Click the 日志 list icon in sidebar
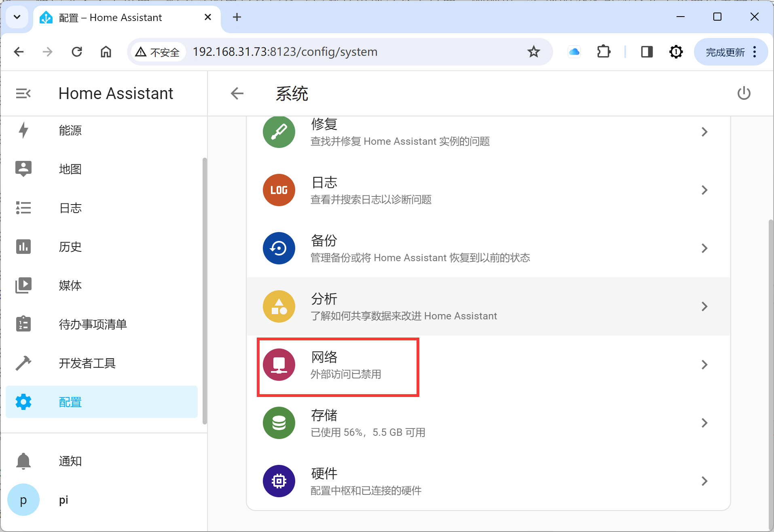This screenshot has width=774, height=532. pyautogui.click(x=23, y=208)
